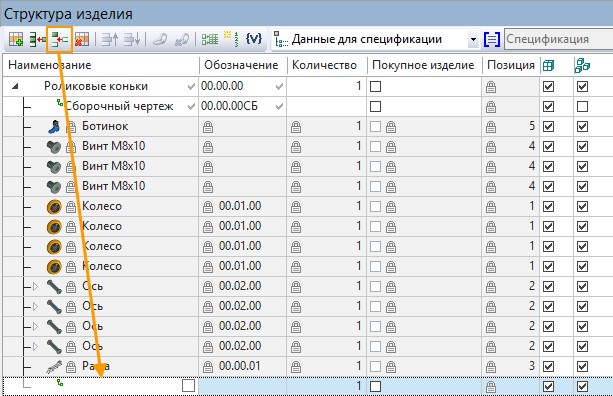Click the gray checkmark after Роликовые коньки name
The image size is (613, 396).
click(191, 86)
